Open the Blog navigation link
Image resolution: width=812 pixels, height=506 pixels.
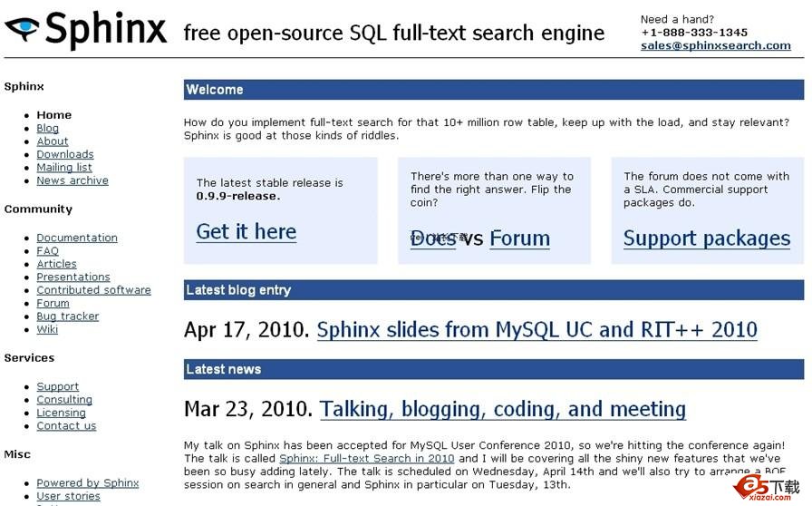click(47, 129)
